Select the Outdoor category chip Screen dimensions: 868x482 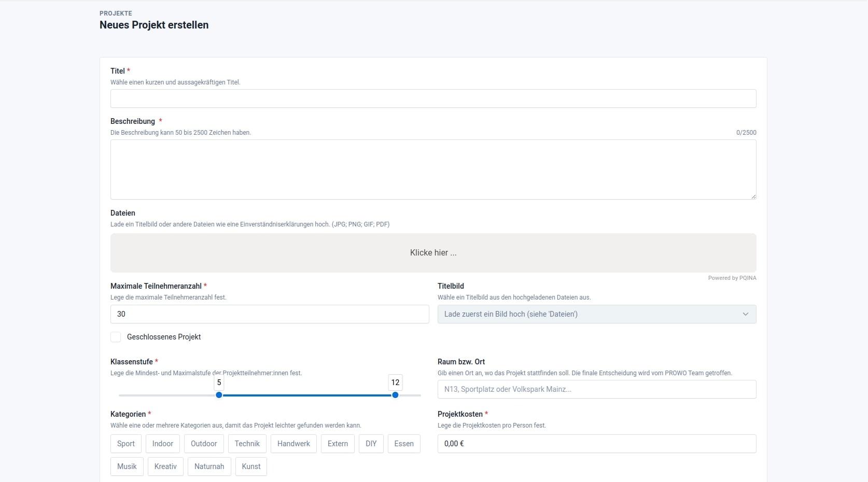(204, 444)
